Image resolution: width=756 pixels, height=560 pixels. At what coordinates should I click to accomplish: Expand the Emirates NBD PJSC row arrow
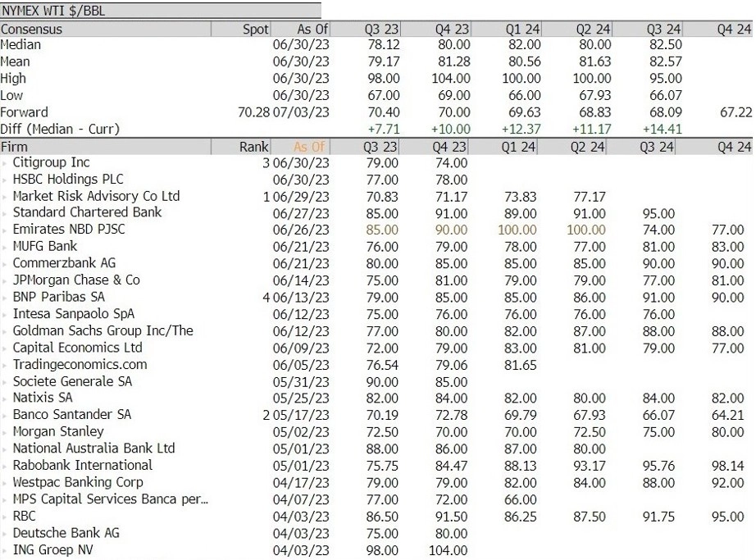[x=5, y=230]
